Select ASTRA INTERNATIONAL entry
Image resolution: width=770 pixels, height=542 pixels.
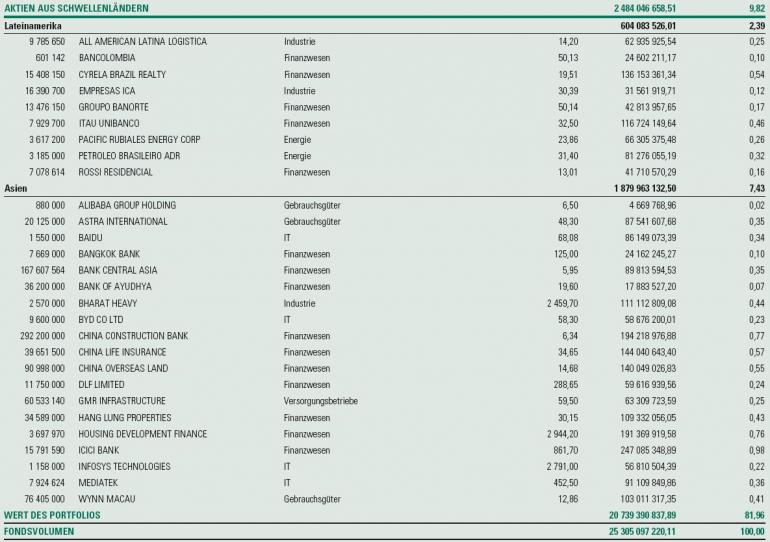click(123, 221)
